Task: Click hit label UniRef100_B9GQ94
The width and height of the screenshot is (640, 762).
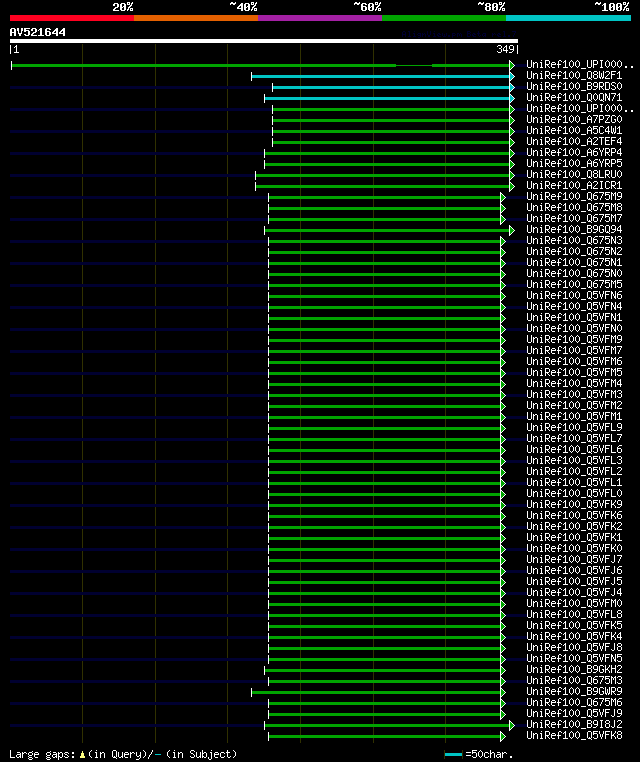Action: 574,229
